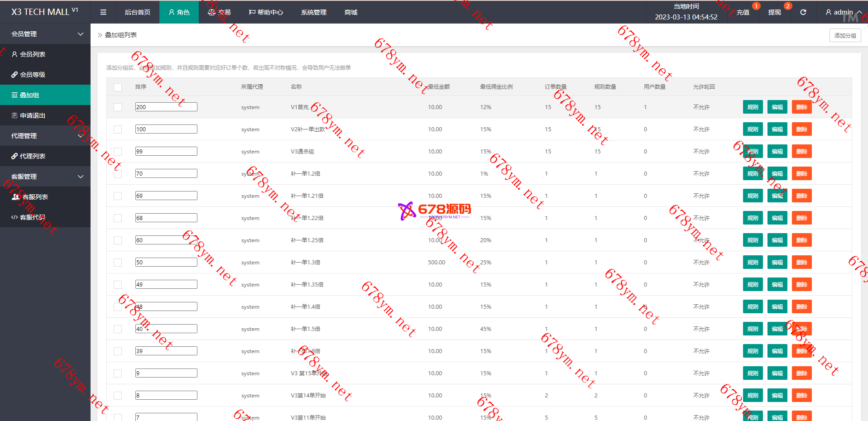
Task: Open the 帮助中心 top menu
Action: pyautogui.click(x=266, y=12)
